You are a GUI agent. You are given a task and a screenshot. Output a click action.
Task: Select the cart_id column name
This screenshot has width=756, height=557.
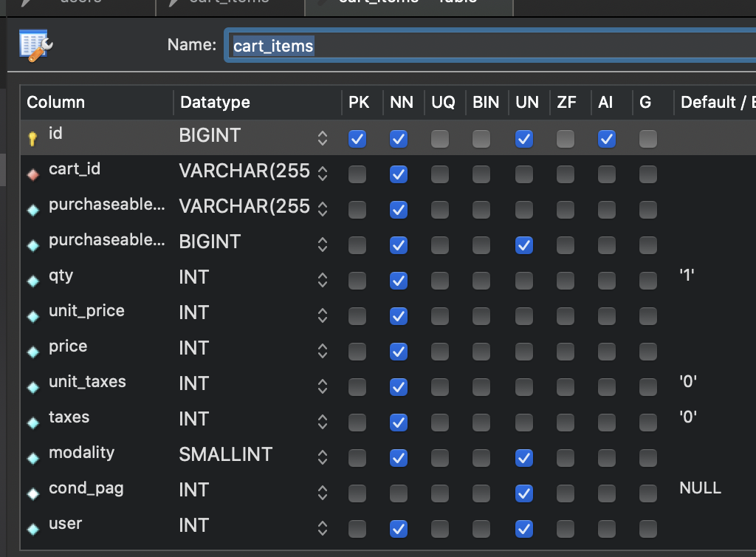pos(75,169)
